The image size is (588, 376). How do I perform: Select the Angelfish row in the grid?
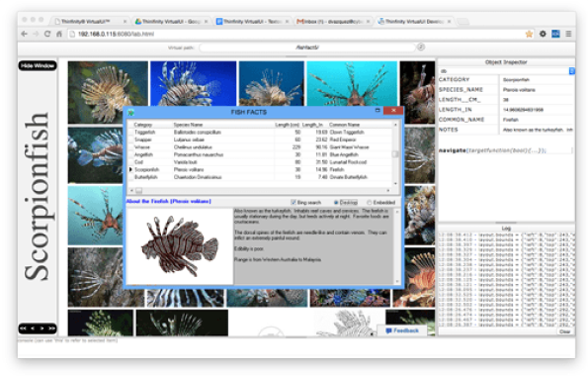click(x=261, y=154)
